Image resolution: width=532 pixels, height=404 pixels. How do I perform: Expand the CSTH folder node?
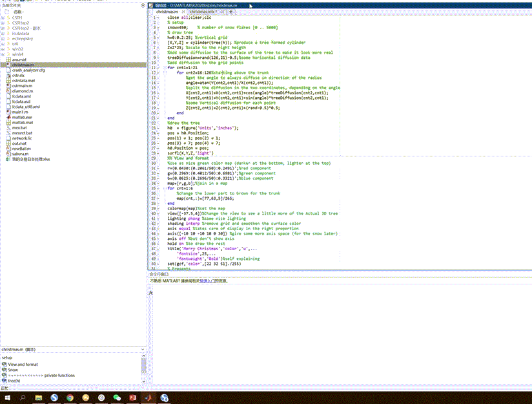tap(3, 17)
